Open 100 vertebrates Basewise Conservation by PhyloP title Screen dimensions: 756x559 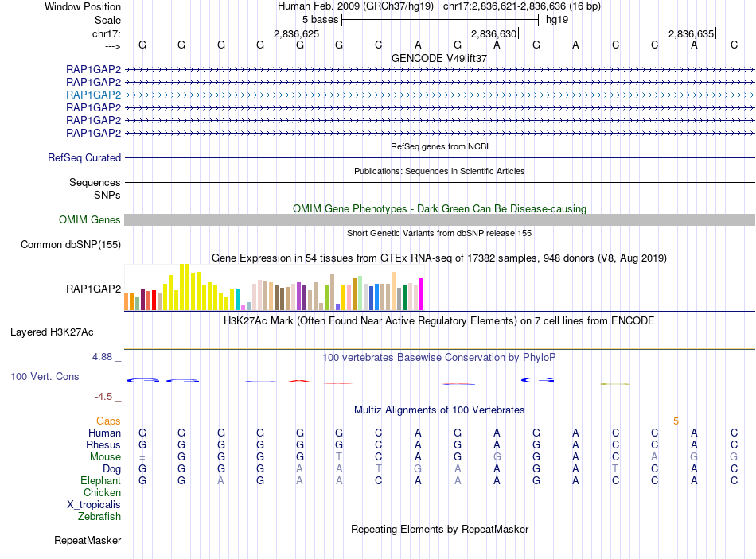pyautogui.click(x=439, y=358)
